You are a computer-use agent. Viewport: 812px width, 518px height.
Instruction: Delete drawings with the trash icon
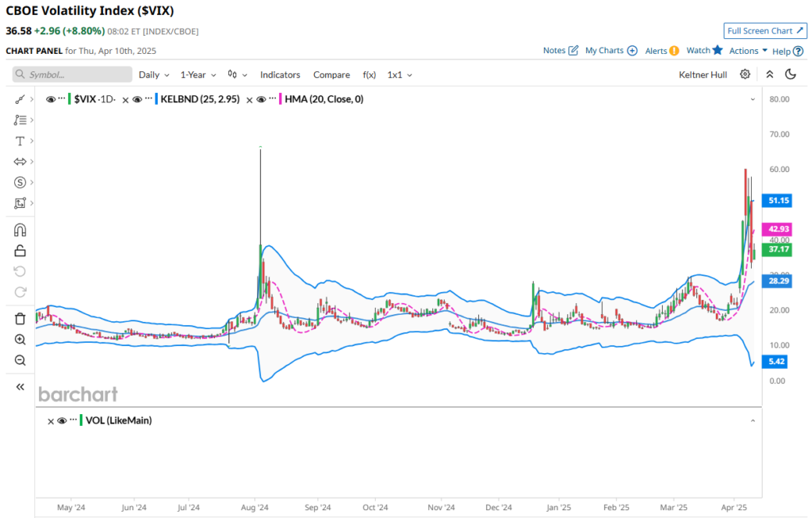(20, 319)
